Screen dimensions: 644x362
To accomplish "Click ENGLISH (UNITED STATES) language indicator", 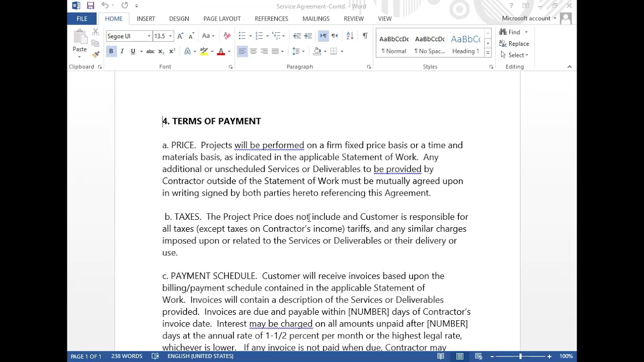I will pyautogui.click(x=200, y=356).
